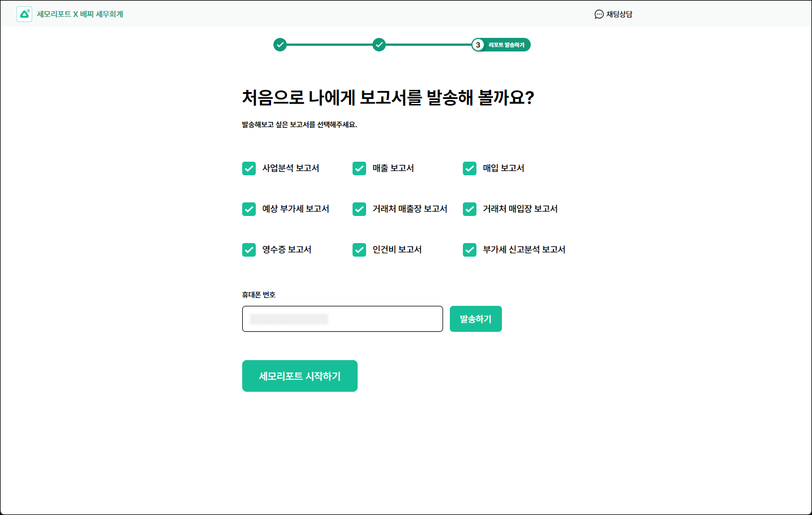The image size is (812, 515).
Task: Deselect 부가세 신고분석 보고서 checkbox
Action: point(470,250)
